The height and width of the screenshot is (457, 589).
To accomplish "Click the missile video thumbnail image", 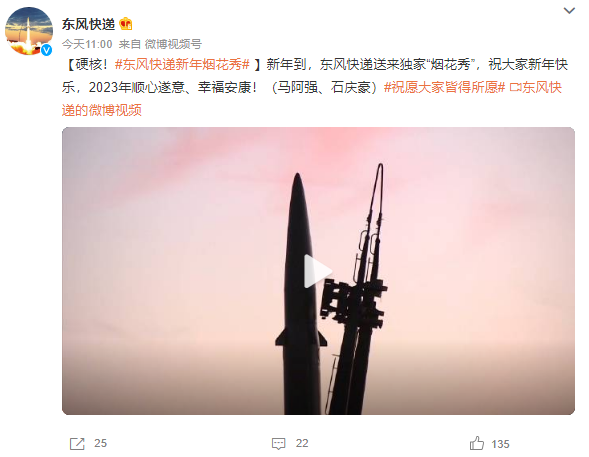I will [x=319, y=271].
